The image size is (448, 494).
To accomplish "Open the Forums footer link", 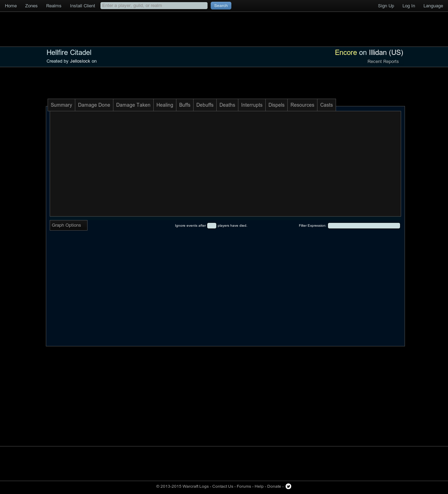I will tap(244, 486).
